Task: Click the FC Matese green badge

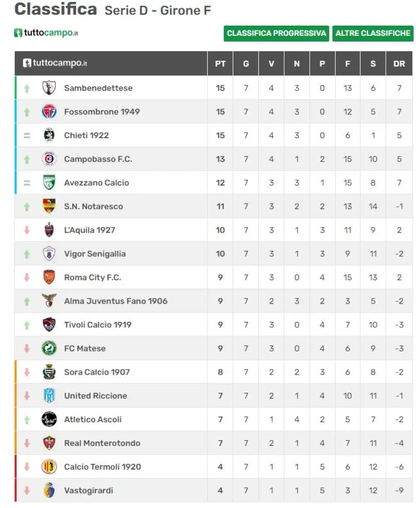Action: click(49, 348)
